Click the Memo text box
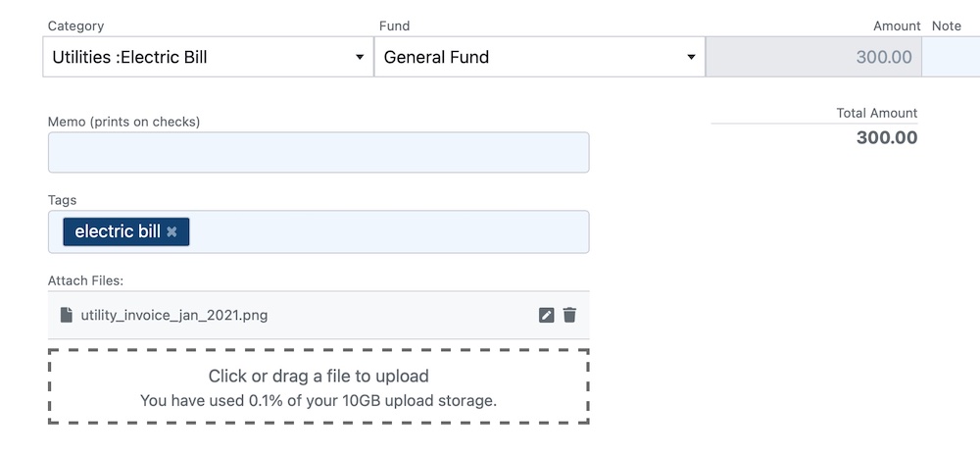The height and width of the screenshot is (455, 980). click(x=318, y=153)
